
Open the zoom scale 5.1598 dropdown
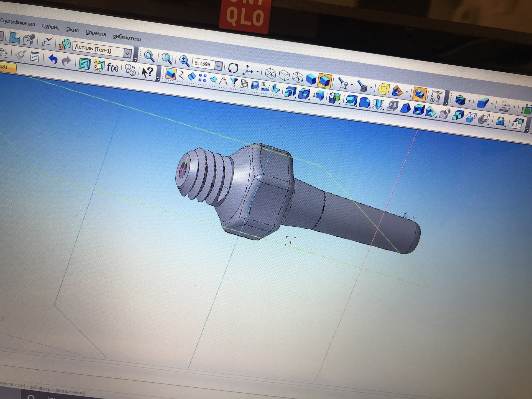[x=218, y=66]
